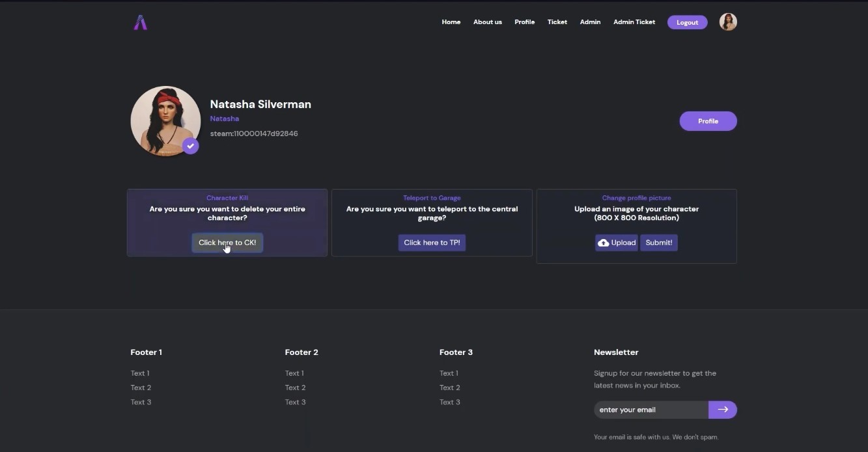Click the verified checkmark badge on avatar
868x452 pixels.
[190, 146]
